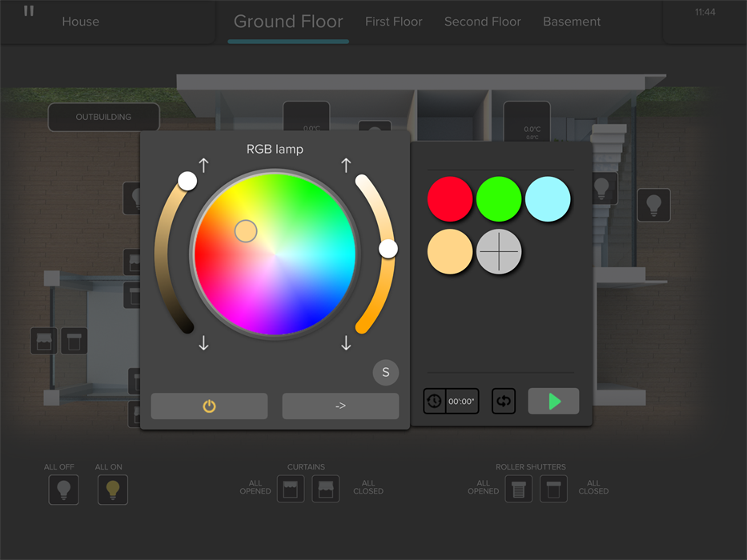747x560 pixels.
Task: Click the curtain icon left of the terrace
Action: [44, 341]
